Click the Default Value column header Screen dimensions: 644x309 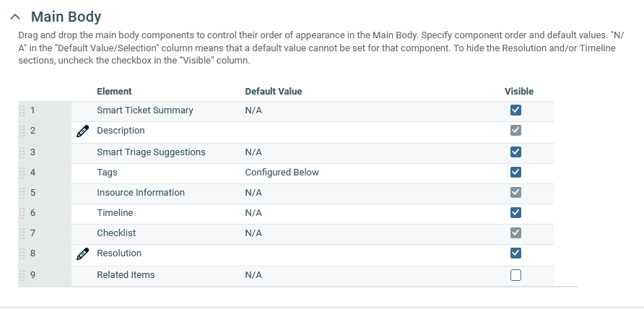point(273,92)
